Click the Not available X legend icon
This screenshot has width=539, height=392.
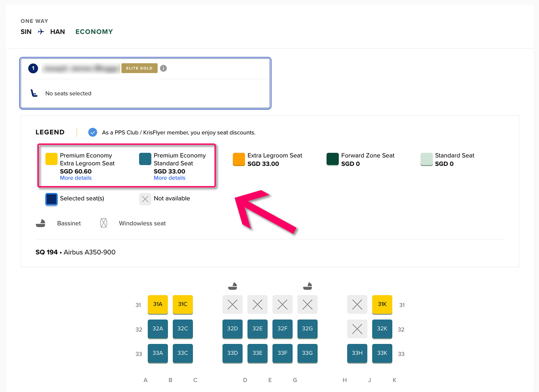tap(145, 199)
